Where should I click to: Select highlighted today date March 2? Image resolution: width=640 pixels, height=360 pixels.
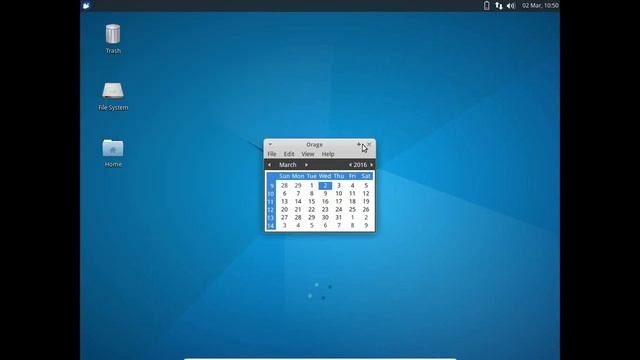point(325,185)
